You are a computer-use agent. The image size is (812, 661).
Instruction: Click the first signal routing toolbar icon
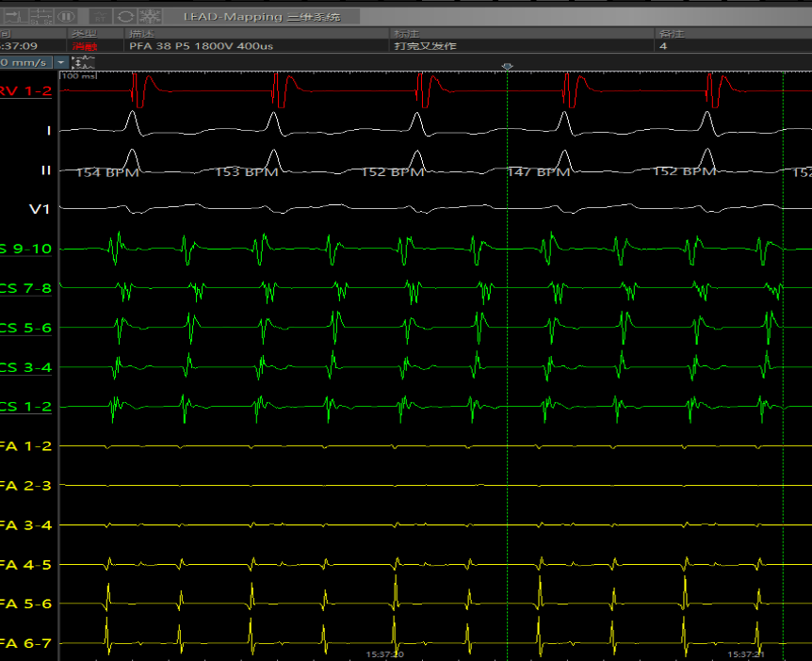[x=17, y=16]
